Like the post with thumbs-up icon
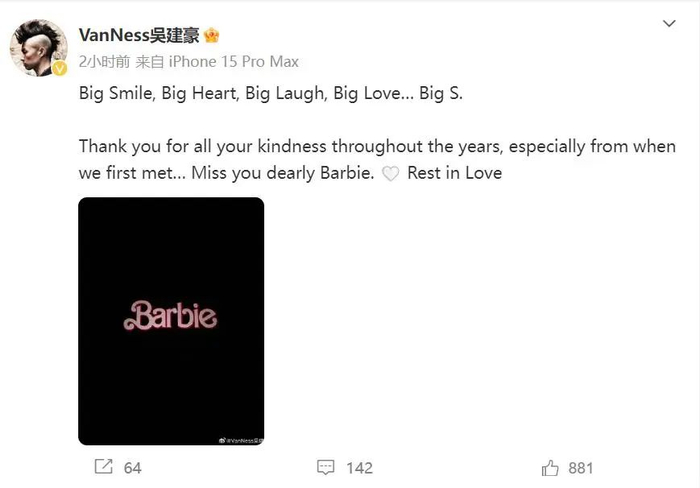Viewport: 700px width, 488px height. point(550,467)
